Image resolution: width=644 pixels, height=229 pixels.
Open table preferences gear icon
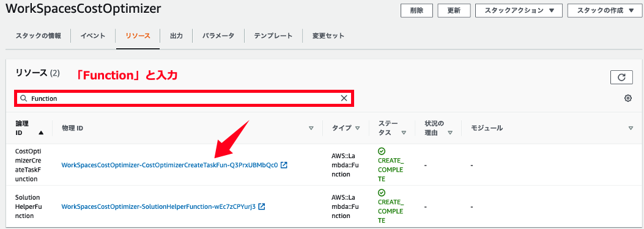(x=627, y=98)
